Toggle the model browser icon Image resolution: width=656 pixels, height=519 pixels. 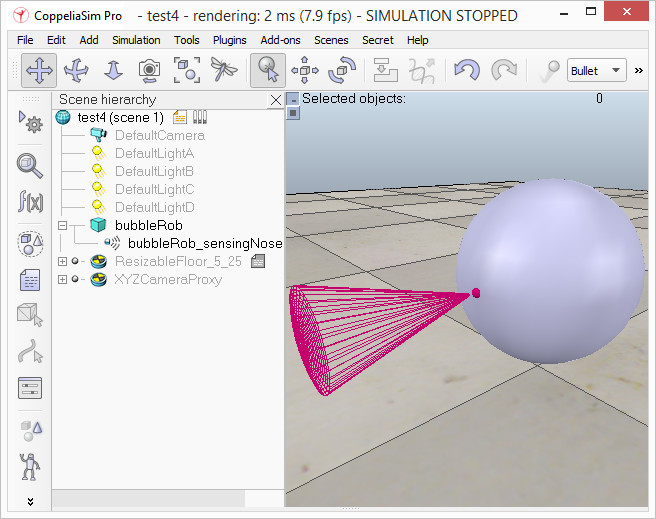31,431
